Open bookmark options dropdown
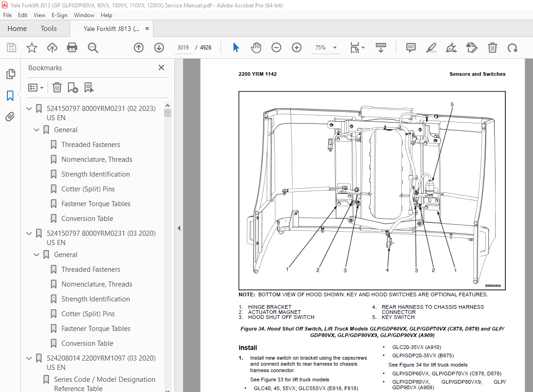The width and height of the screenshot is (533, 392). (36, 88)
